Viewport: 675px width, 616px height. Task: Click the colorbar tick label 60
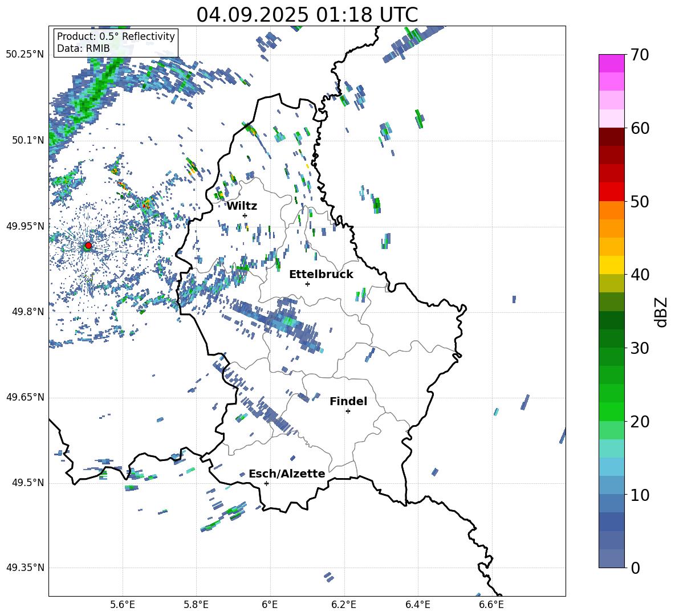click(x=640, y=128)
